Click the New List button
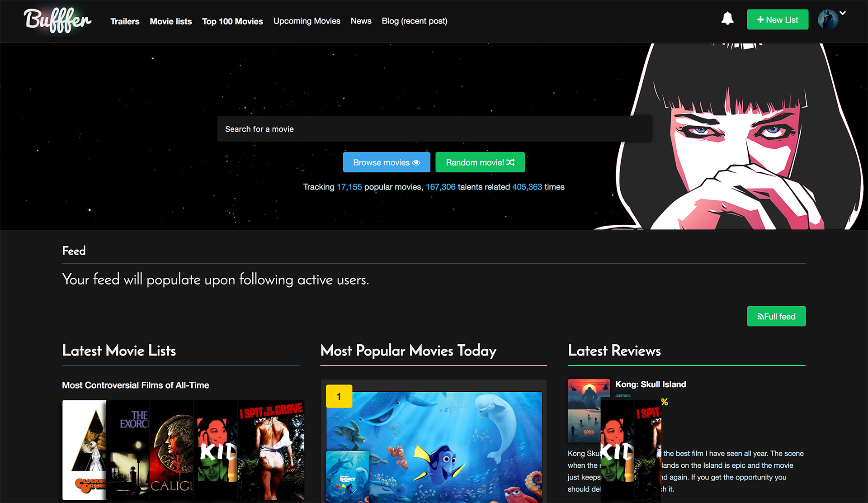The image size is (868, 503). click(778, 20)
